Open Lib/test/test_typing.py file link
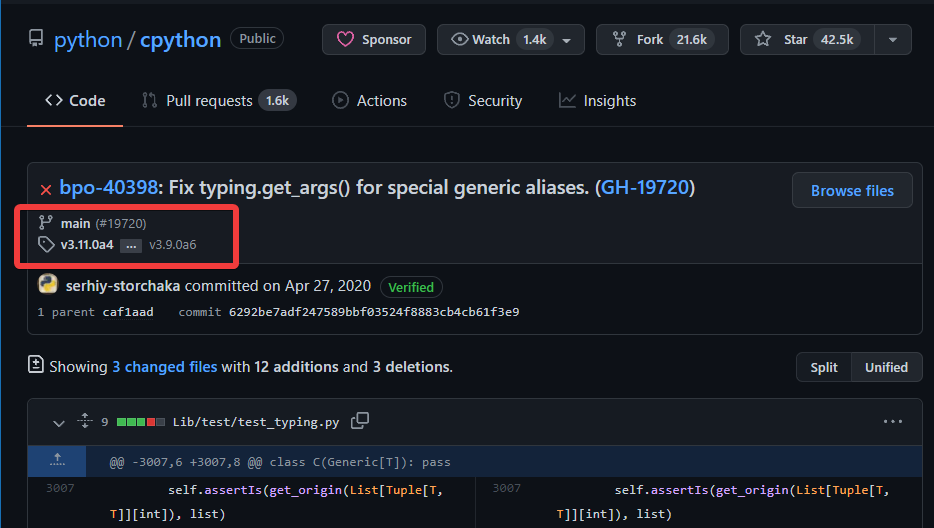934x528 pixels. pos(256,422)
